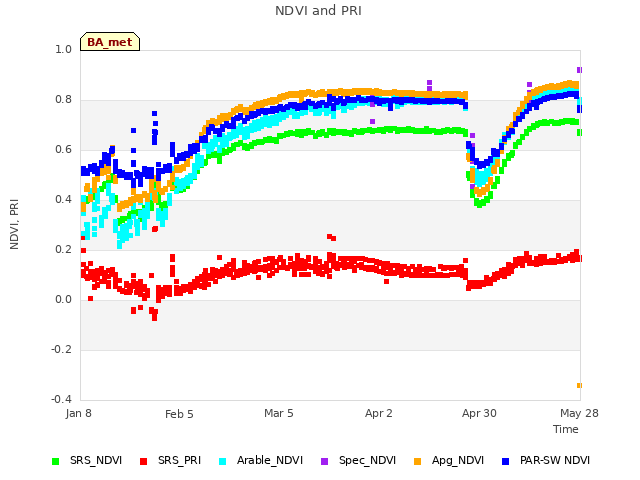Viewport: 640px width, 480px height.
Task: Click the 0.4 y-axis tick label
Action: 63,200
